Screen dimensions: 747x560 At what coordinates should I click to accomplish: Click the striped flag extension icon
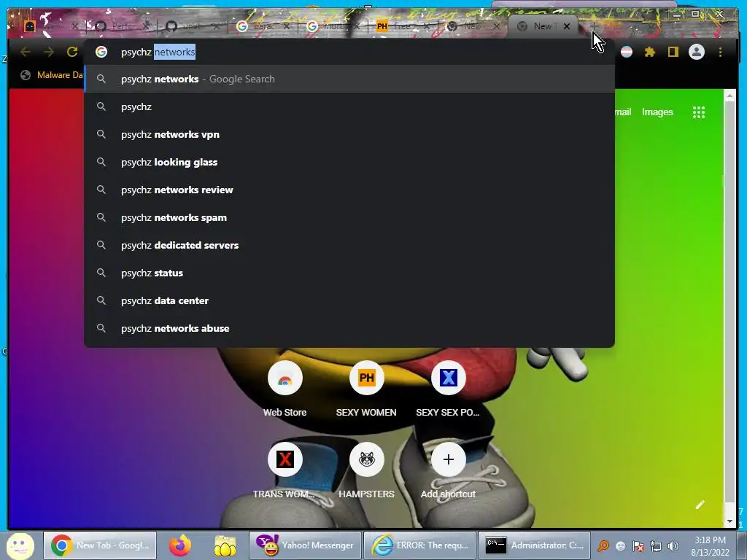click(627, 52)
